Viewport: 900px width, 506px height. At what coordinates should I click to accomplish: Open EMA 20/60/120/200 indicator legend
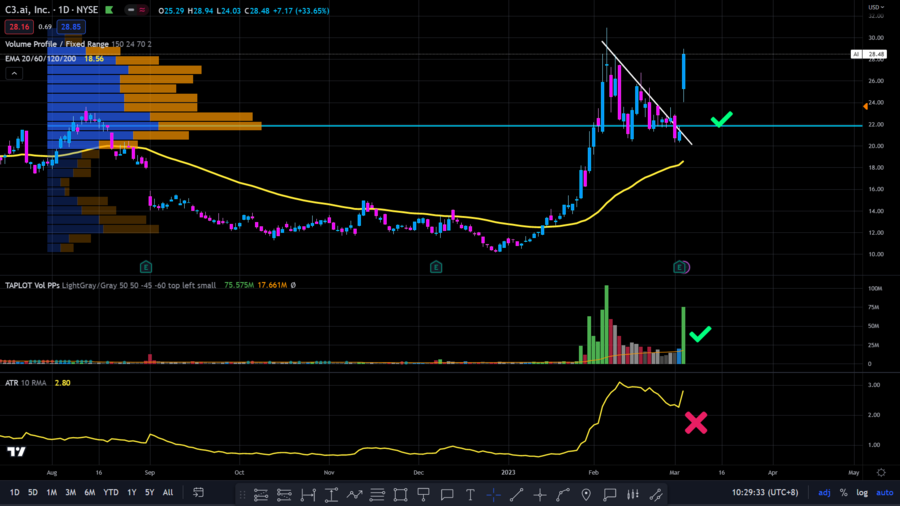(x=40, y=59)
